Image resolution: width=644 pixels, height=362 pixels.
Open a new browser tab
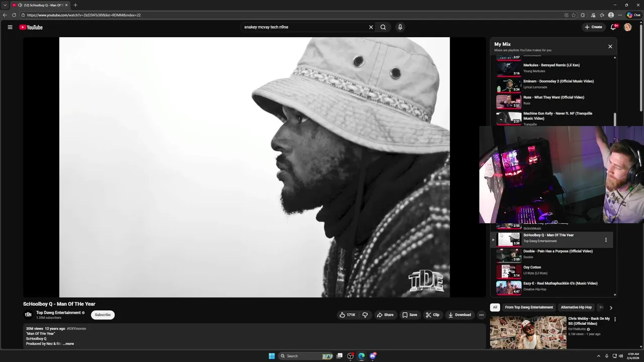[75, 5]
